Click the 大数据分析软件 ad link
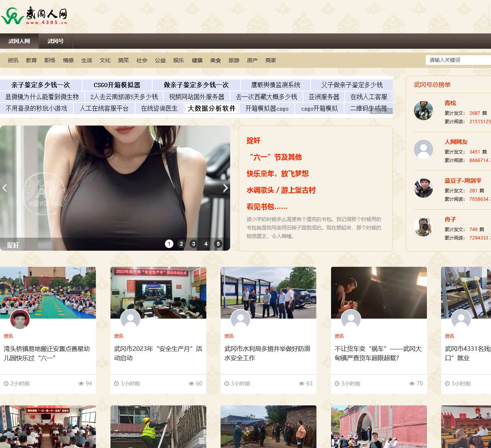The height and width of the screenshot is (448, 491). tap(211, 109)
